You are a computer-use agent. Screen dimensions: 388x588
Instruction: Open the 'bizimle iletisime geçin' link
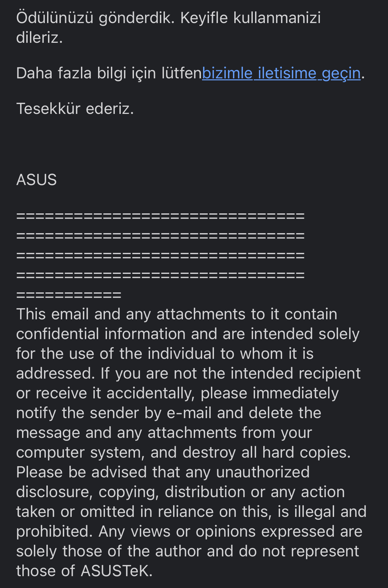[281, 73]
